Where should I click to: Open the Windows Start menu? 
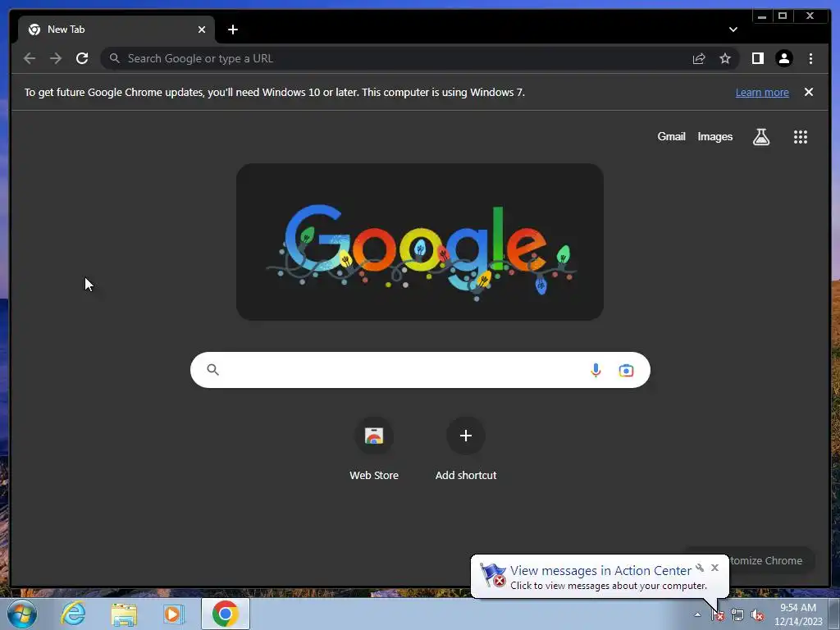22,614
